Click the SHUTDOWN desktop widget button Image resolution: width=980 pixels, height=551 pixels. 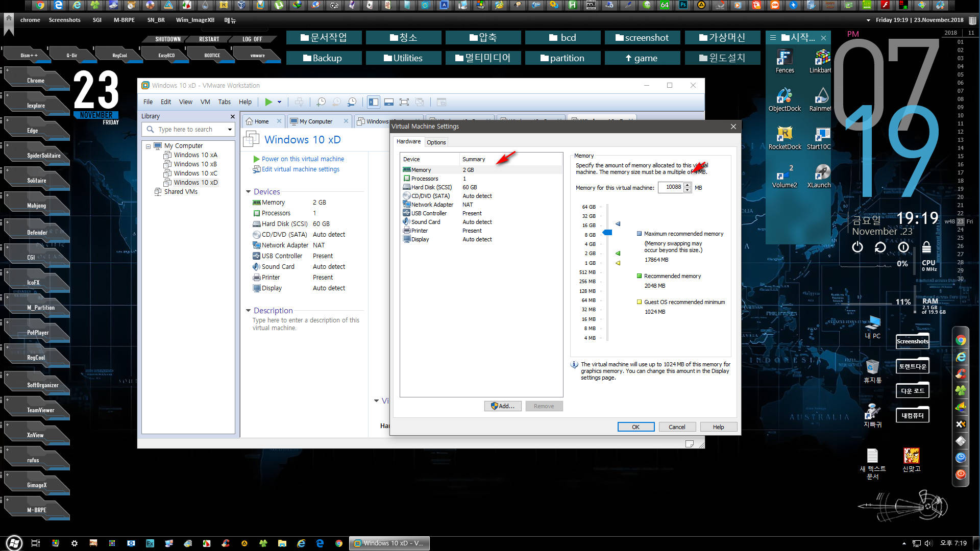coord(167,39)
